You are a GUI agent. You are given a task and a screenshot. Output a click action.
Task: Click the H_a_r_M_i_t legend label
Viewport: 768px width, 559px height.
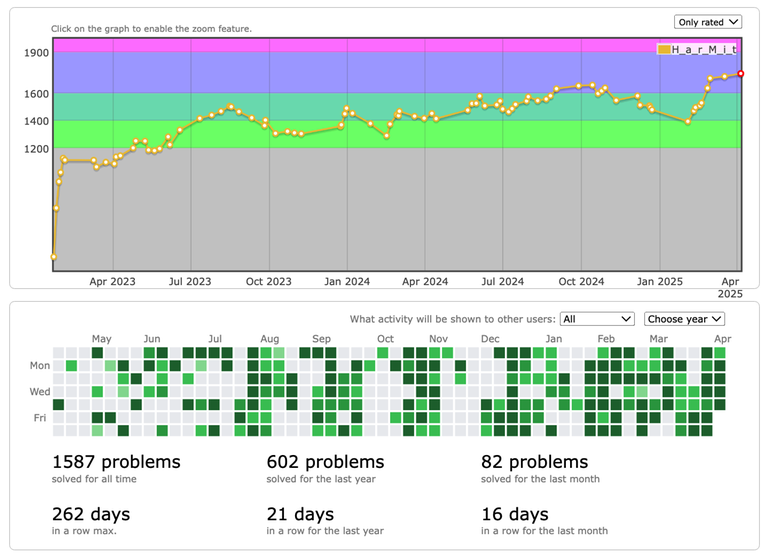pos(704,49)
